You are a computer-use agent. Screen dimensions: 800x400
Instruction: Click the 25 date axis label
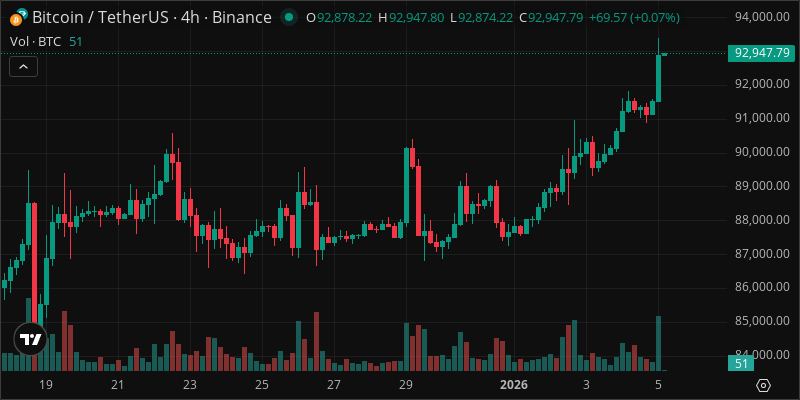262,384
